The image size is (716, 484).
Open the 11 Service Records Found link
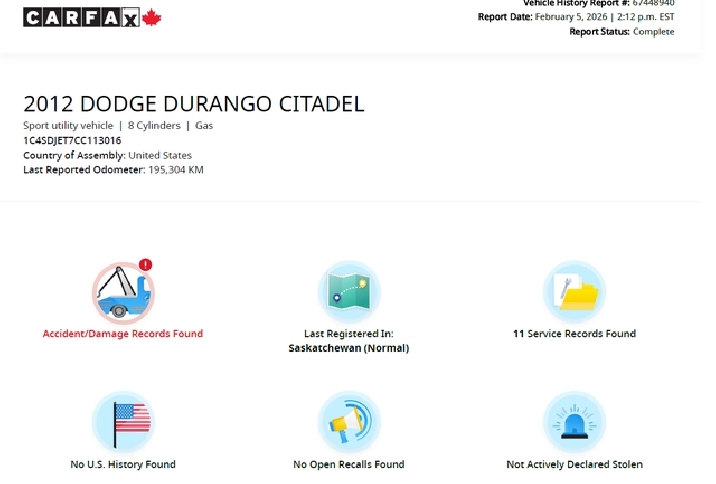click(x=574, y=334)
